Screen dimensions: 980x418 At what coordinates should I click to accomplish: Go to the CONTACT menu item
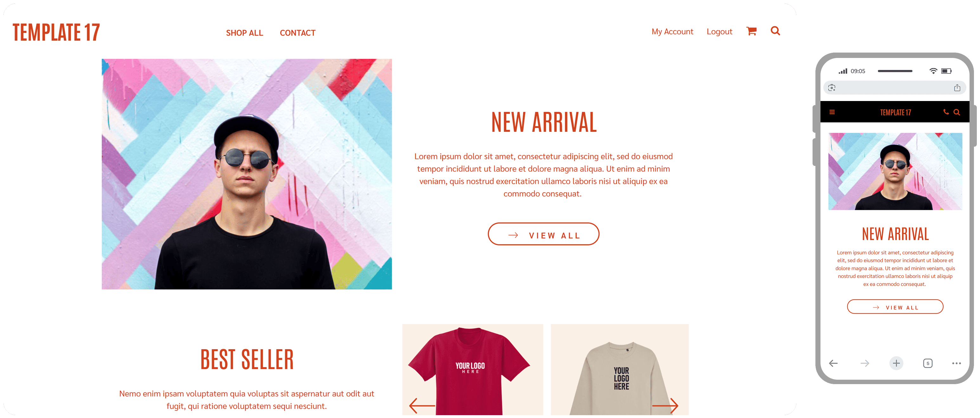click(297, 33)
